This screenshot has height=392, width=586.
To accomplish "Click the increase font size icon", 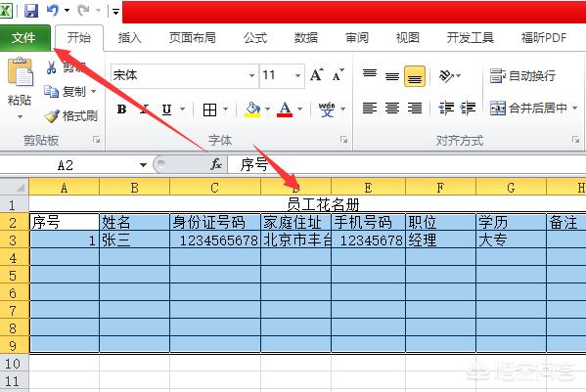I will click(x=317, y=75).
